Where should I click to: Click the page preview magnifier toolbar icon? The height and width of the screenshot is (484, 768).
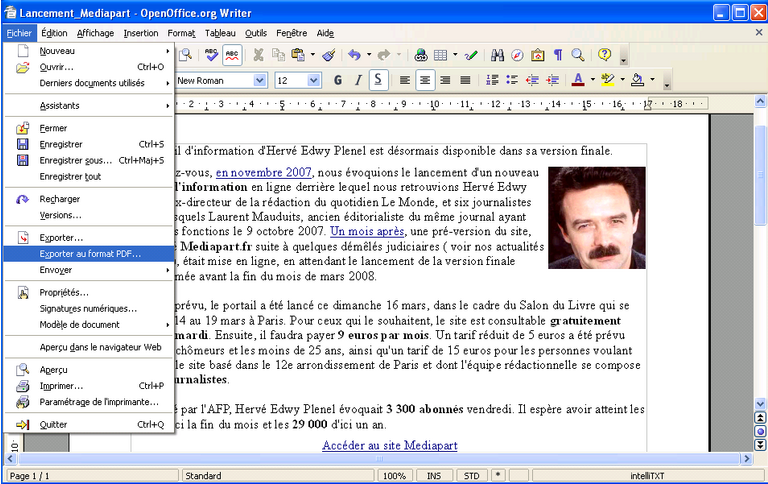click(185, 55)
